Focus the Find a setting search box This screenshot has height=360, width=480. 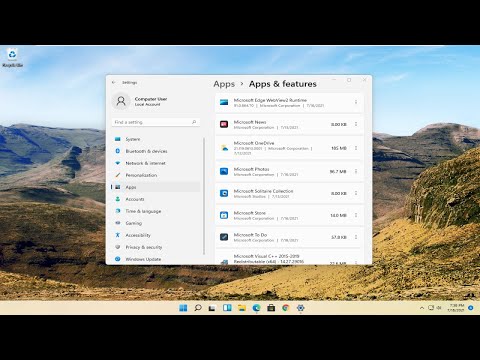(156, 122)
